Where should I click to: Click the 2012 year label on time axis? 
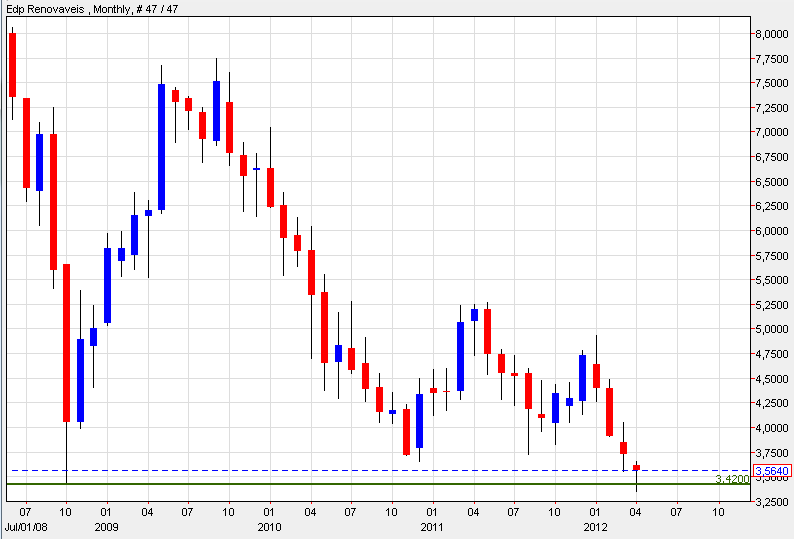tap(596, 527)
